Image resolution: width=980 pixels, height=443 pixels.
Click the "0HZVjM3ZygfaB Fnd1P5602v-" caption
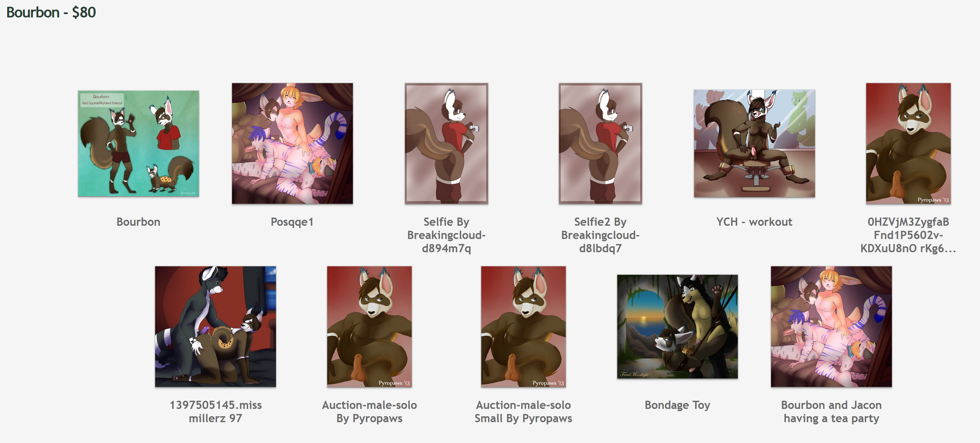point(908,228)
